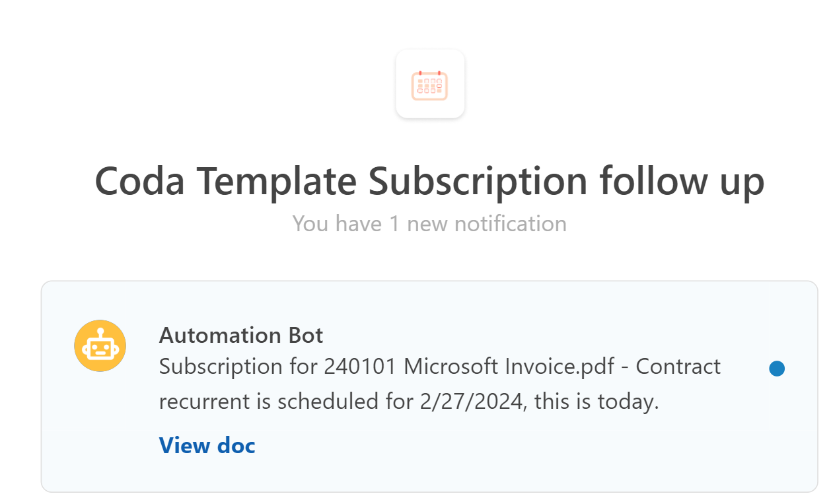Click the word 'Contract' in the notification
The height and width of the screenshot is (504, 831).
point(678,366)
